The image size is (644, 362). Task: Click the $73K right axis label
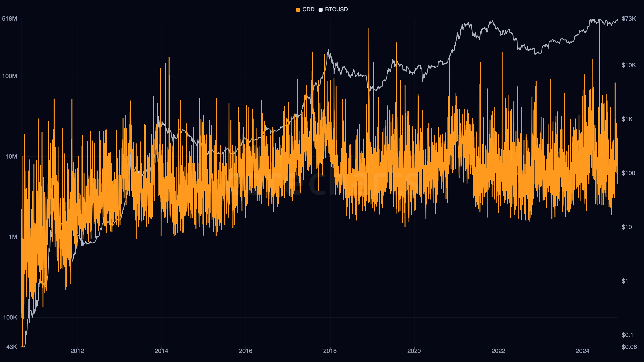pyautogui.click(x=629, y=19)
